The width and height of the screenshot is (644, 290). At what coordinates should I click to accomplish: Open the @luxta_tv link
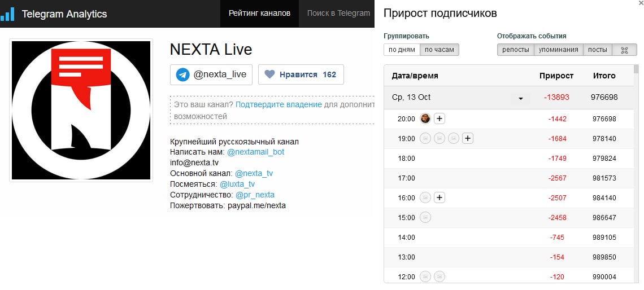click(237, 184)
